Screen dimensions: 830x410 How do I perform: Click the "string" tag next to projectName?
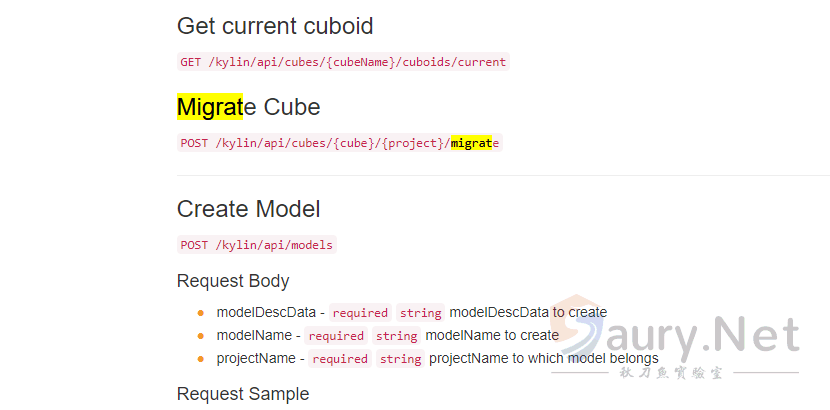coord(400,359)
